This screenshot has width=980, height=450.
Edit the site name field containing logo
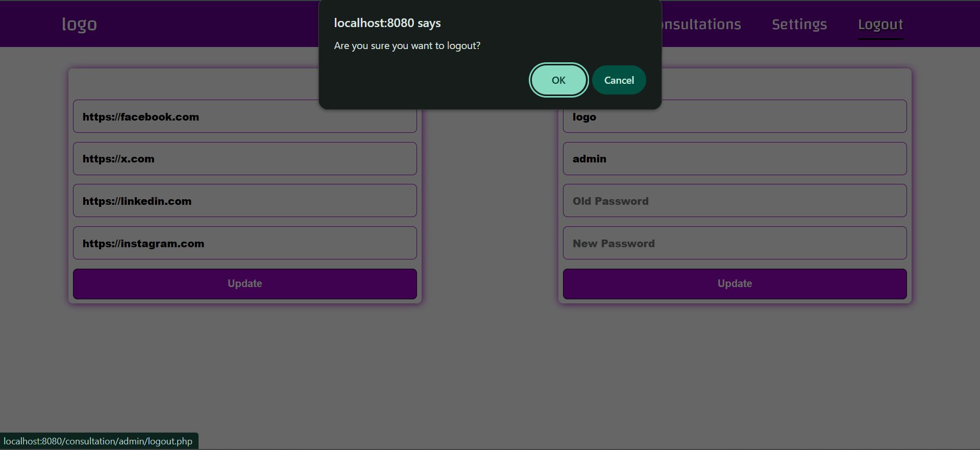tap(735, 116)
